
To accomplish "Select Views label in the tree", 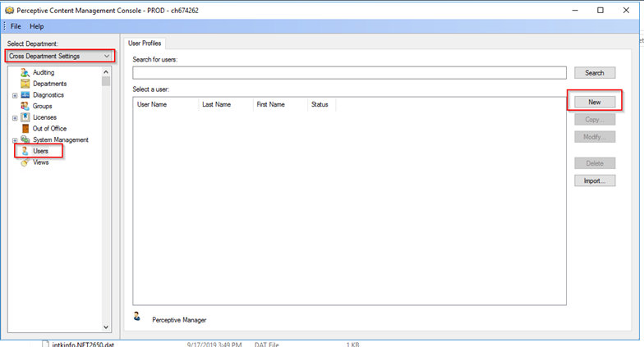I will (41, 162).
